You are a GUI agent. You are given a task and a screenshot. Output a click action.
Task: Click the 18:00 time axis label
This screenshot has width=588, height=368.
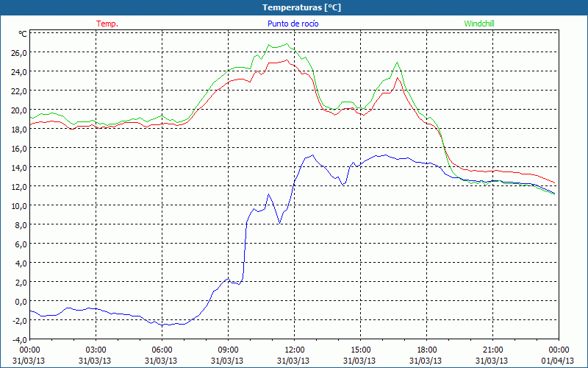pos(426,350)
